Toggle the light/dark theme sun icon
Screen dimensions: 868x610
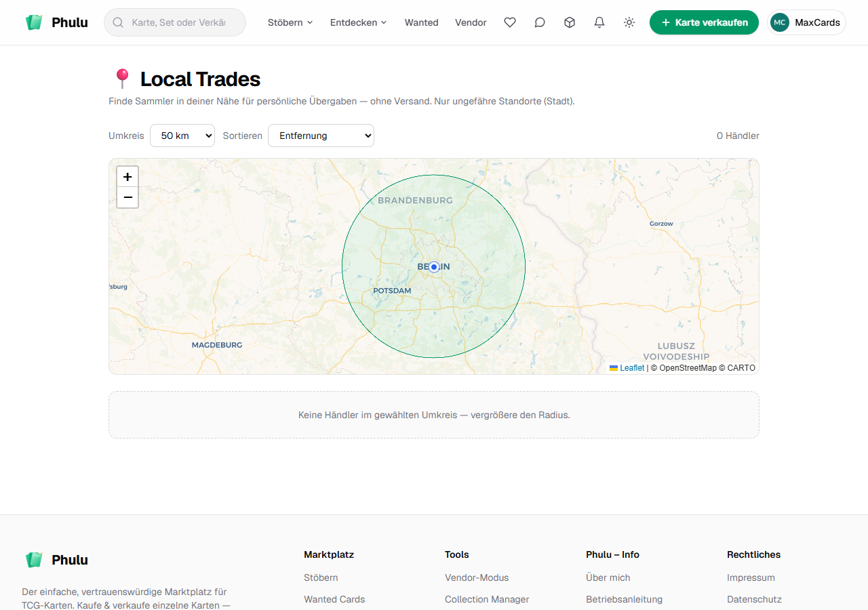(x=629, y=22)
